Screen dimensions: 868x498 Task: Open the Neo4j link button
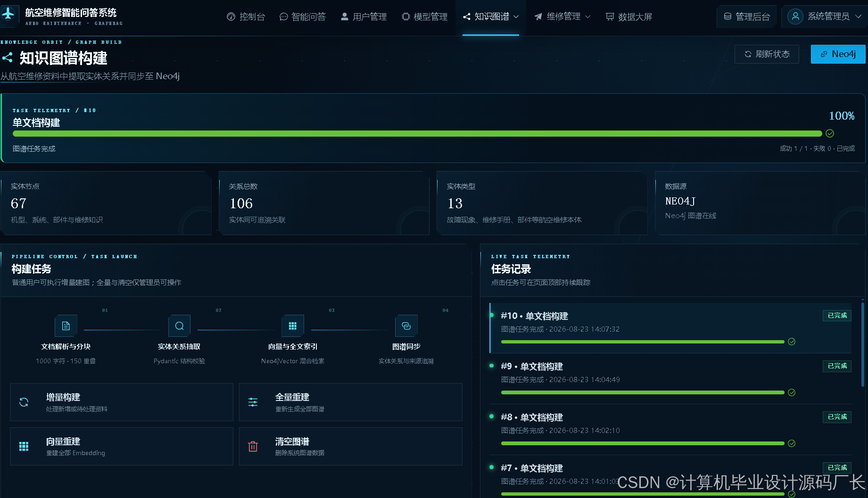(838, 54)
